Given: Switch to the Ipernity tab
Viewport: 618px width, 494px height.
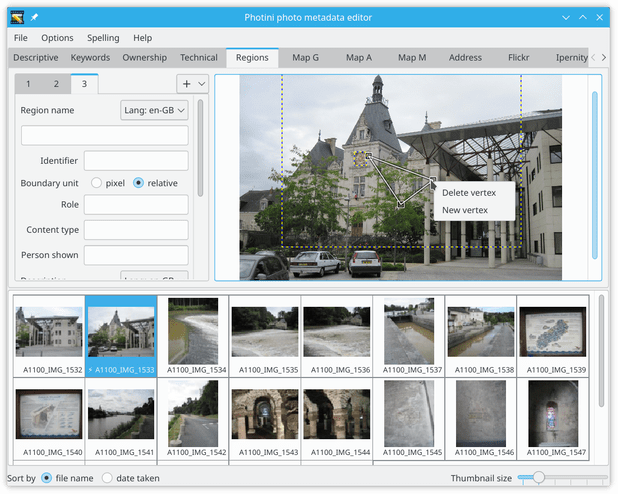Looking at the screenshot, I should [x=571, y=58].
